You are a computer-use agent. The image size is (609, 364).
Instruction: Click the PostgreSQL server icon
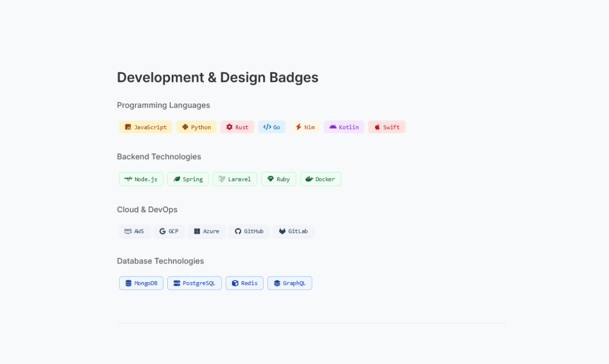pos(177,283)
